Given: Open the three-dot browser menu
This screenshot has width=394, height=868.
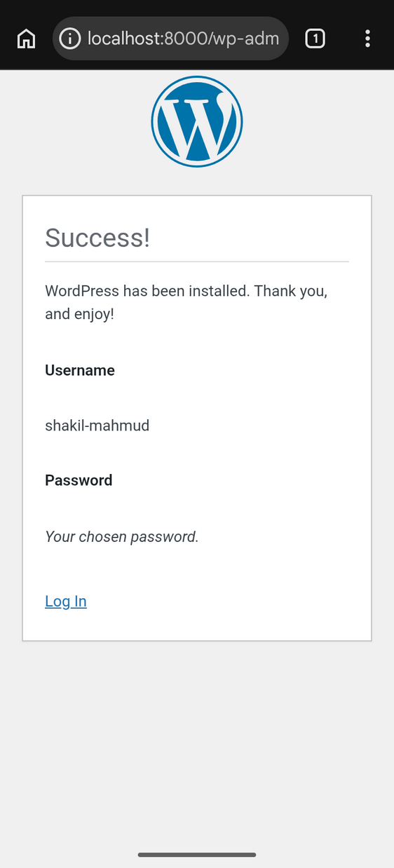Looking at the screenshot, I should coord(367,39).
